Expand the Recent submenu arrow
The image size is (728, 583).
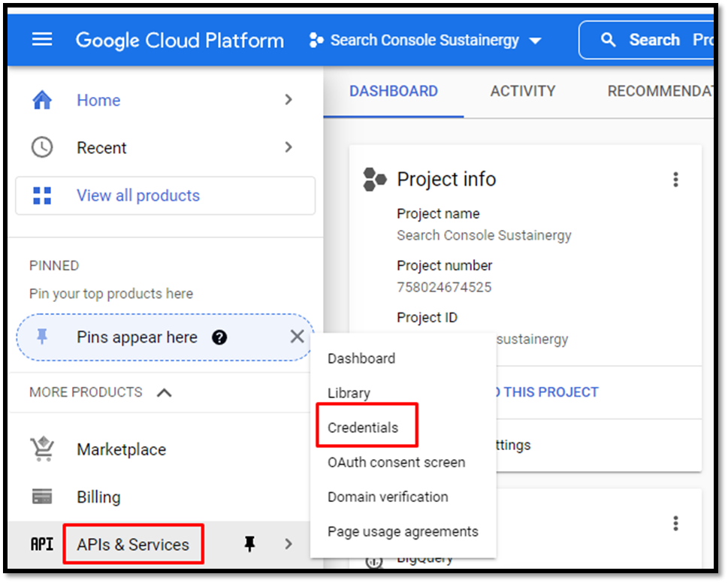288,147
